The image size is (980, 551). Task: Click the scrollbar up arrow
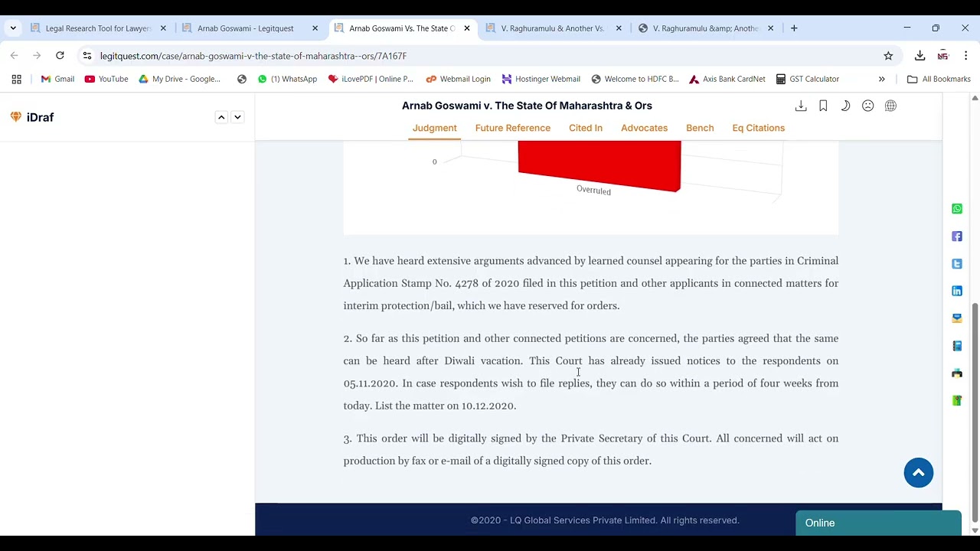tap(975, 98)
